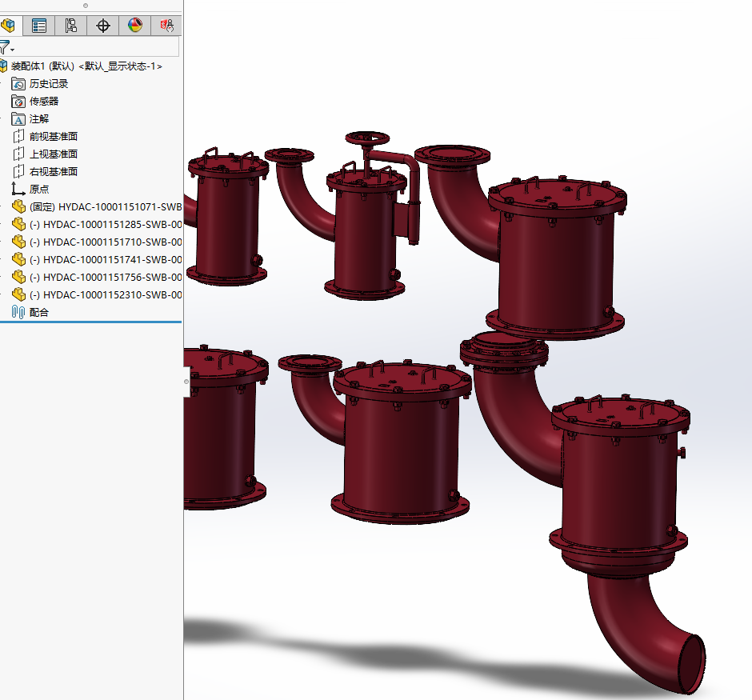Select the 装配体1 (默认) root assembly node
Viewport: 752px width, 700px height.
point(86,66)
